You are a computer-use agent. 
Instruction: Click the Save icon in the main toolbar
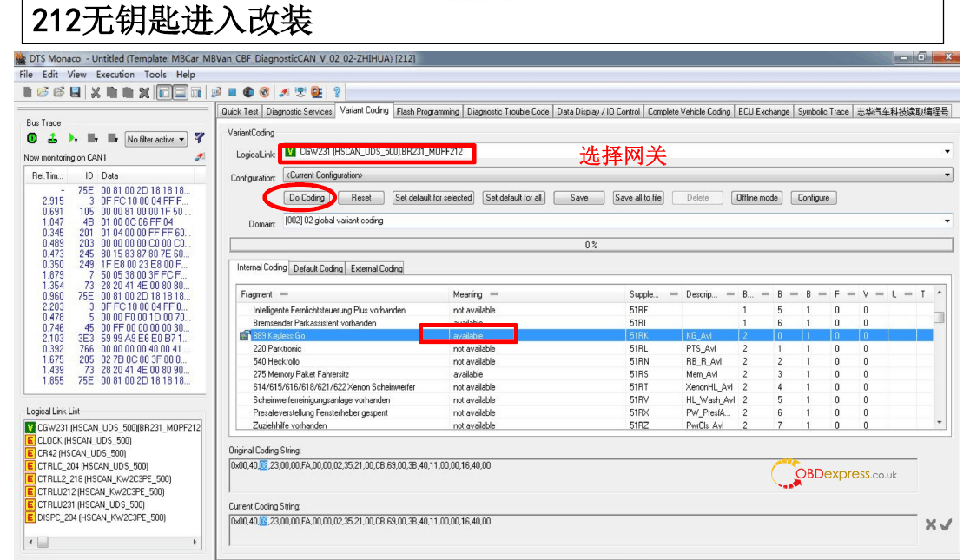[x=76, y=92]
